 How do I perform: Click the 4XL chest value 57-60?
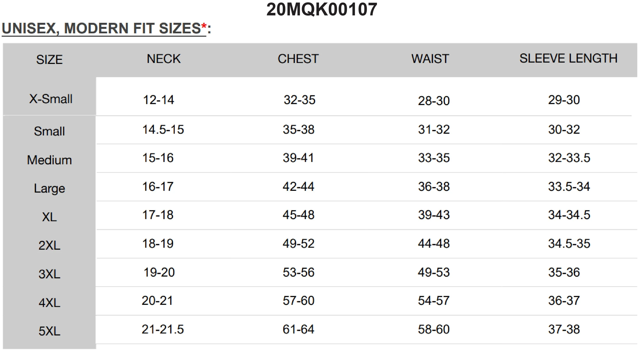point(298,301)
